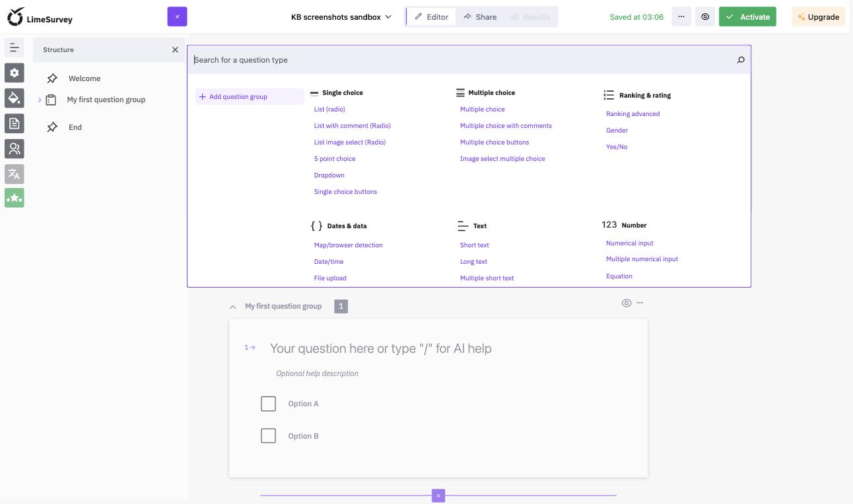The width and height of the screenshot is (853, 504).
Task: Choose File upload question type
Action: (x=330, y=278)
